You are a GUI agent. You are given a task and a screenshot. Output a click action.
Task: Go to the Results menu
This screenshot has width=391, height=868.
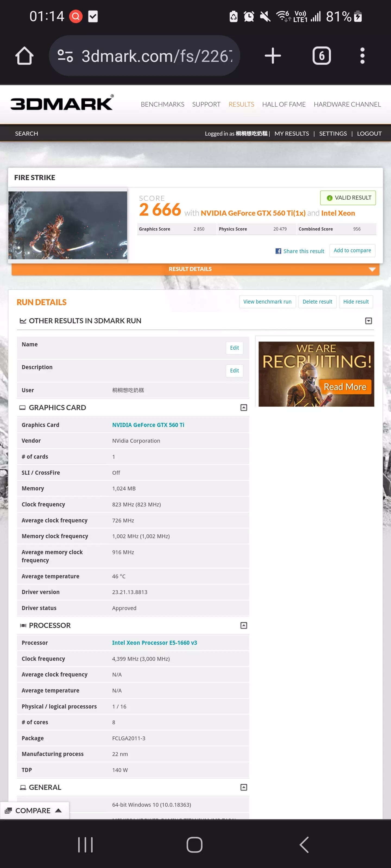click(241, 104)
